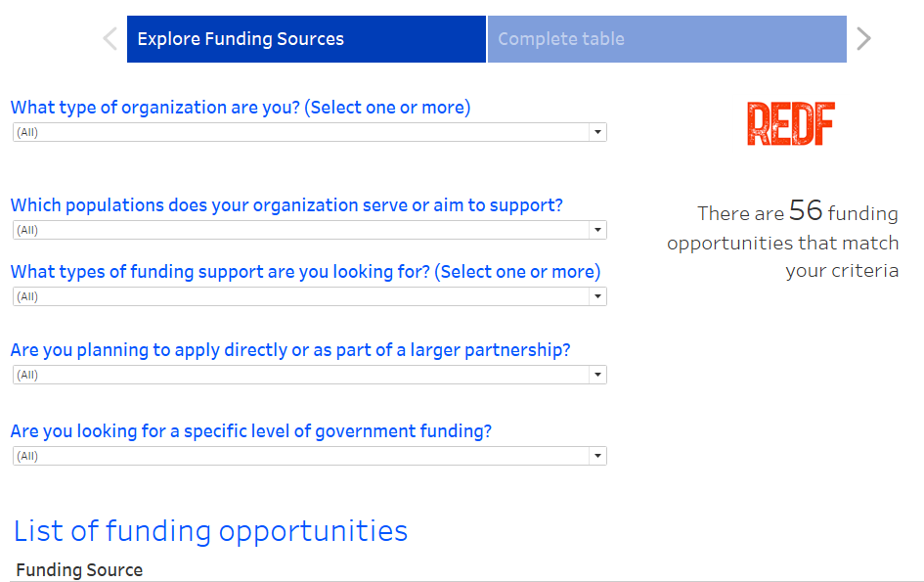Click the next page right chevron arrow

pos(863,39)
